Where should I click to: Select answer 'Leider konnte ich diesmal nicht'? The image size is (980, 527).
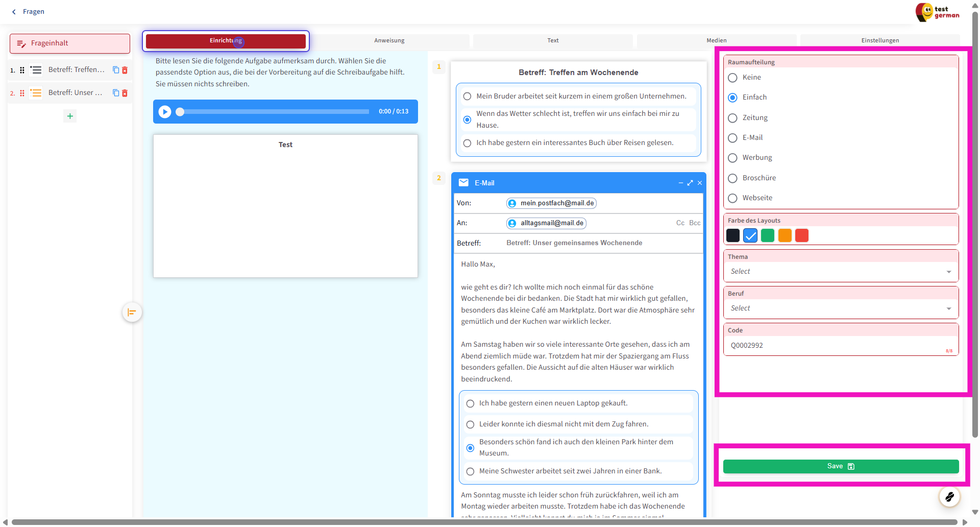(470, 424)
